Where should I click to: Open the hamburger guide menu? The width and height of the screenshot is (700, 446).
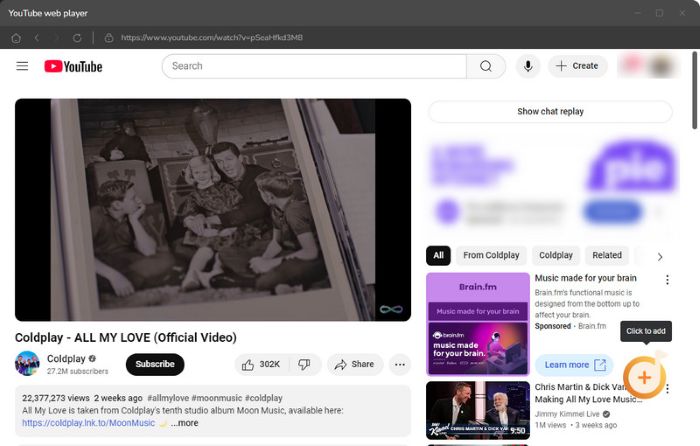click(22, 66)
